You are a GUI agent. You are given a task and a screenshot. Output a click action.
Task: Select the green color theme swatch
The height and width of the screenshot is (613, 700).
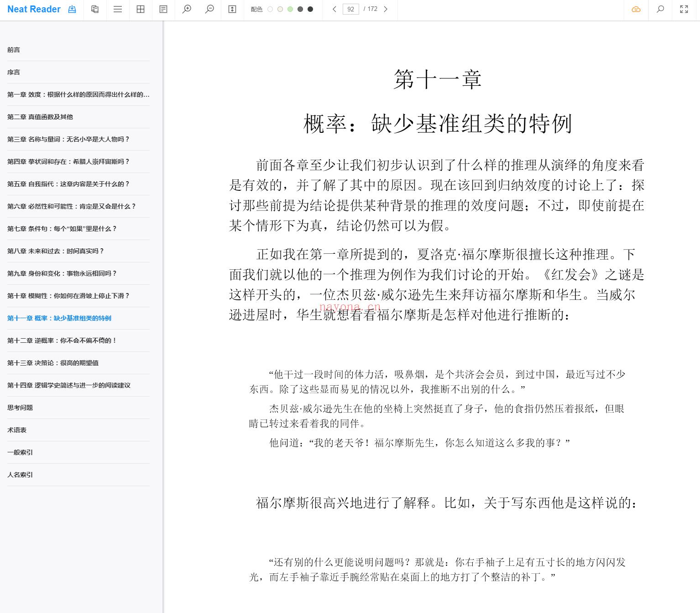[290, 9]
